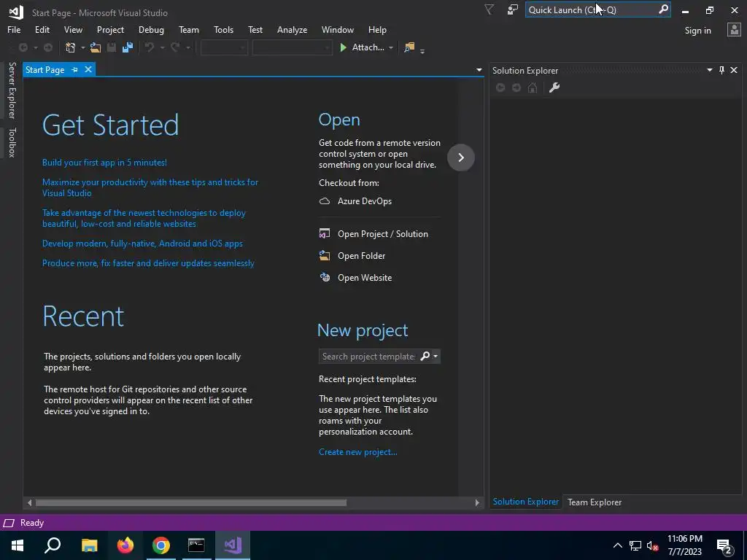Expand the Server Explorer side tab
This screenshot has height=560, width=747.
12,90
